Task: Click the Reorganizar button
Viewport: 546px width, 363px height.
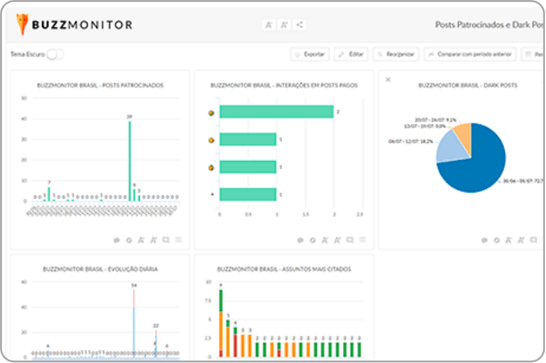Action: 396,54
